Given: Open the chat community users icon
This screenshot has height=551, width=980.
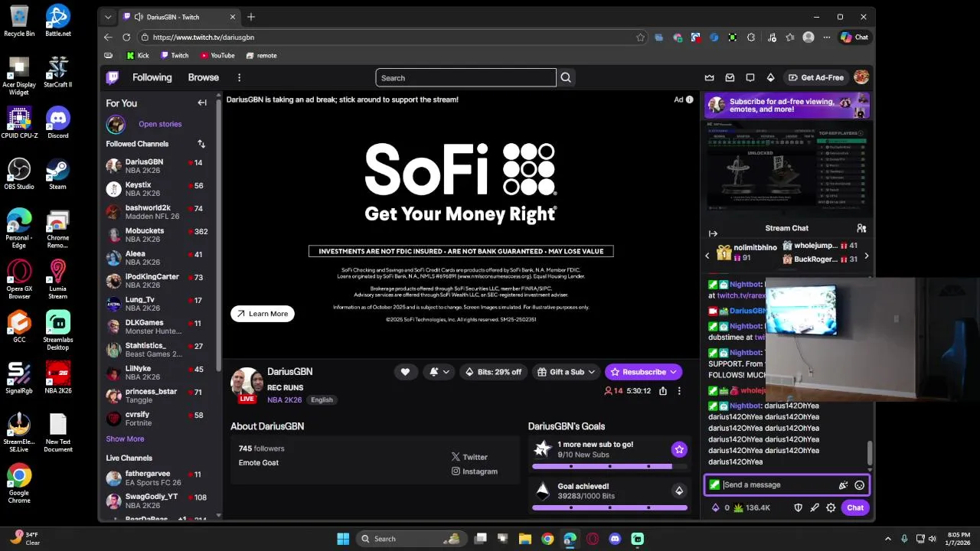Looking at the screenshot, I should 861,228.
